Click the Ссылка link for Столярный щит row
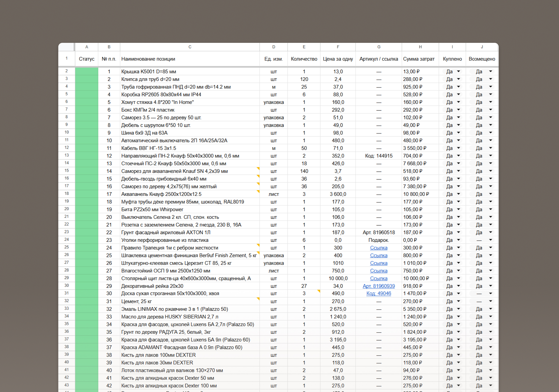The width and height of the screenshot is (559, 392). click(379, 278)
